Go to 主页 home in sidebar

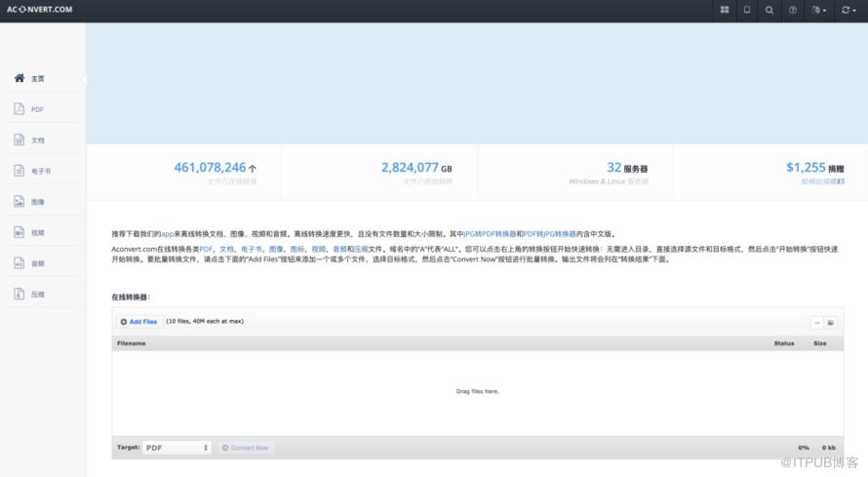[x=37, y=78]
